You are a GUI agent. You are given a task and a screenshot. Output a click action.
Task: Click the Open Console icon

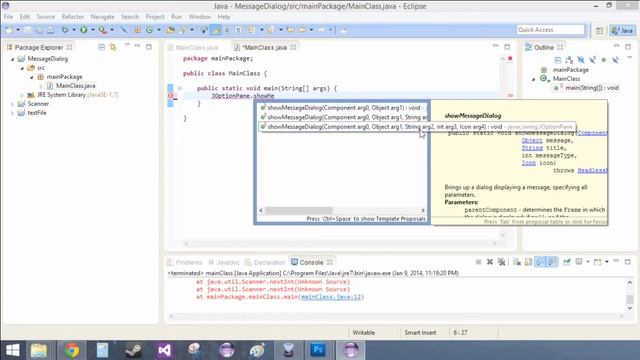pos(598,262)
